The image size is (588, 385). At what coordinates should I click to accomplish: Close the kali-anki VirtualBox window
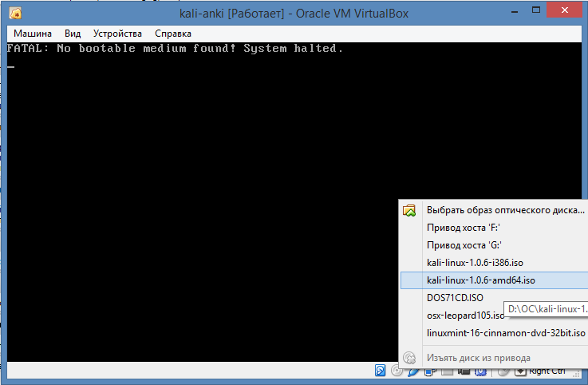[564, 10]
